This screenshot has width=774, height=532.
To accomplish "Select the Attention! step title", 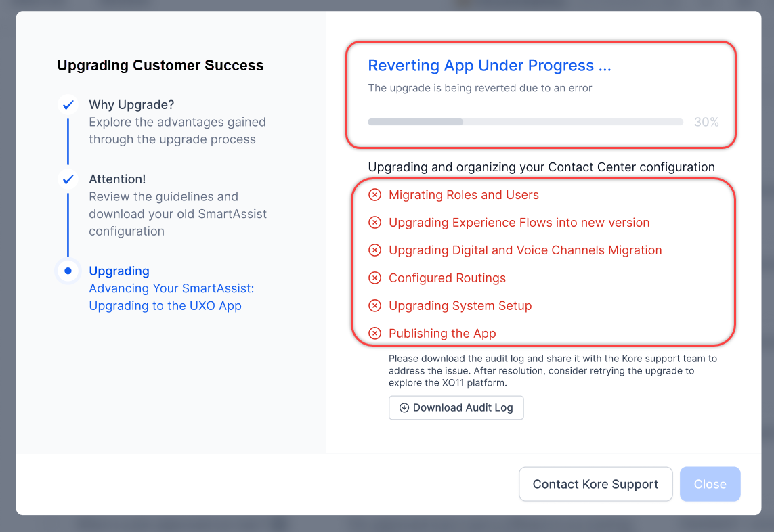I will 117,179.
